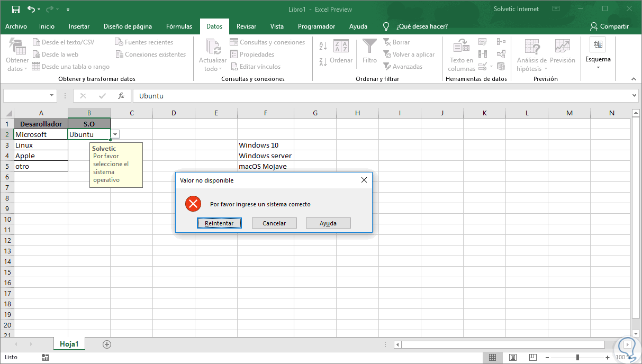Open the Ordenar sort dialog
This screenshot has width=642, height=364.
point(341,51)
